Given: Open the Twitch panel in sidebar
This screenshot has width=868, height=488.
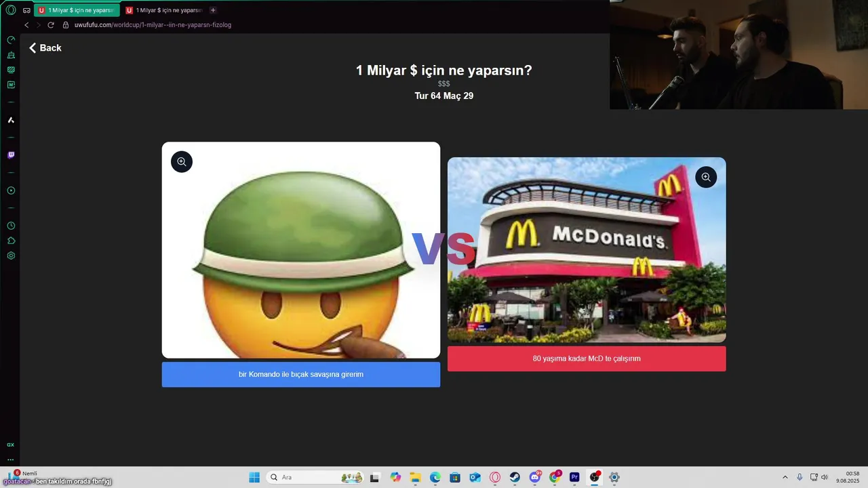Looking at the screenshot, I should pos(11,155).
